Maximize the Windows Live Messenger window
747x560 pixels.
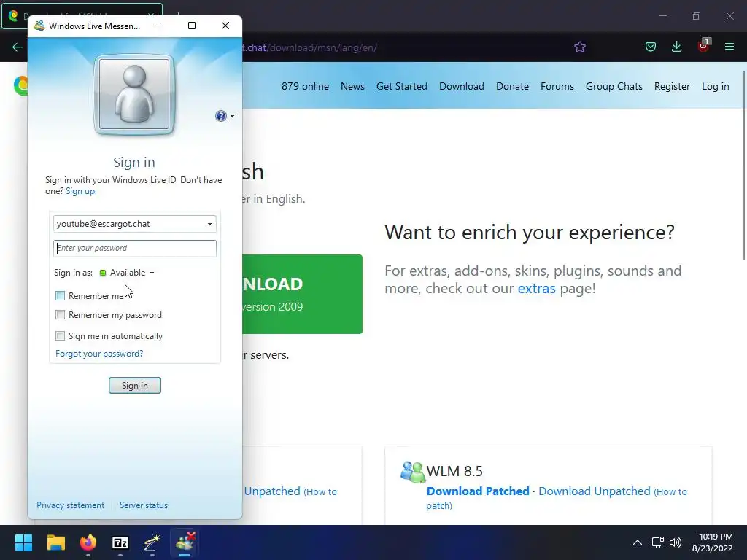point(192,26)
